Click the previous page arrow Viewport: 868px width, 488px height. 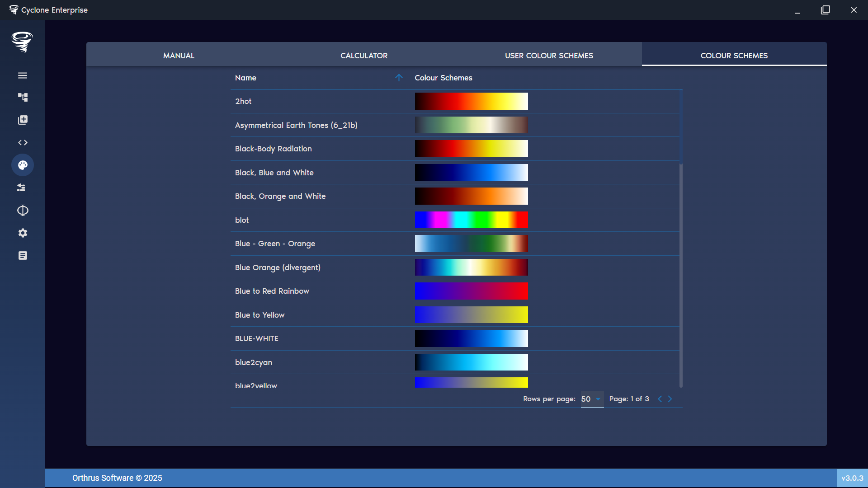click(660, 399)
